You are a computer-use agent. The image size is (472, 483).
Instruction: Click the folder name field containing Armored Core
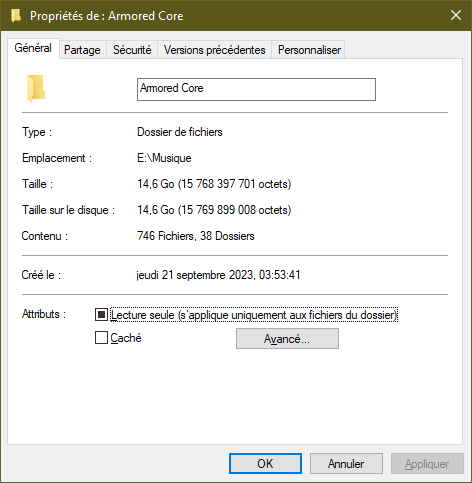(256, 89)
